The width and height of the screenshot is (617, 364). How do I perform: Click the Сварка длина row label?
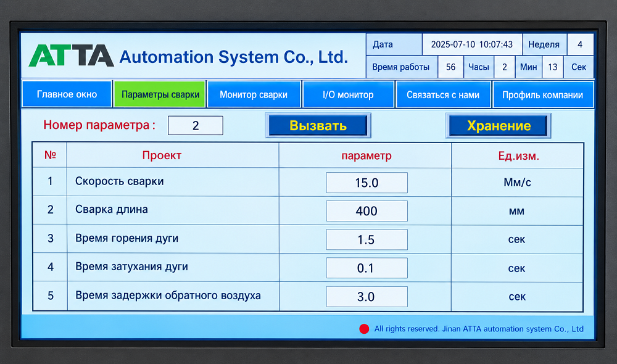pyautogui.click(x=111, y=209)
